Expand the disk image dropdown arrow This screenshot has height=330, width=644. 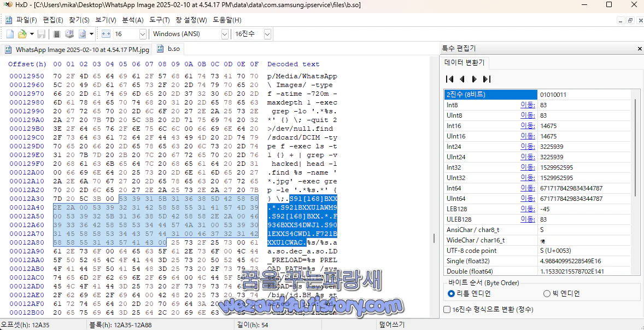click(91, 34)
